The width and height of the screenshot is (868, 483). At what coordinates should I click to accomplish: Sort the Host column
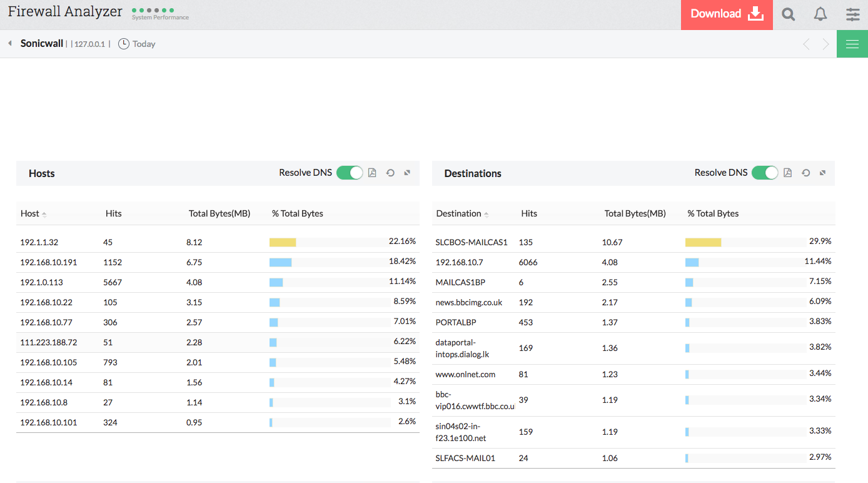pos(31,213)
